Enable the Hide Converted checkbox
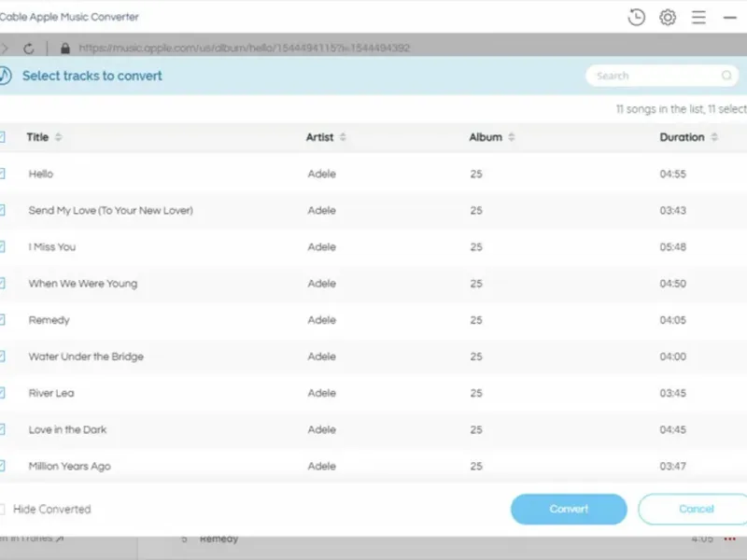Image resolution: width=747 pixels, height=560 pixels. click(2, 509)
